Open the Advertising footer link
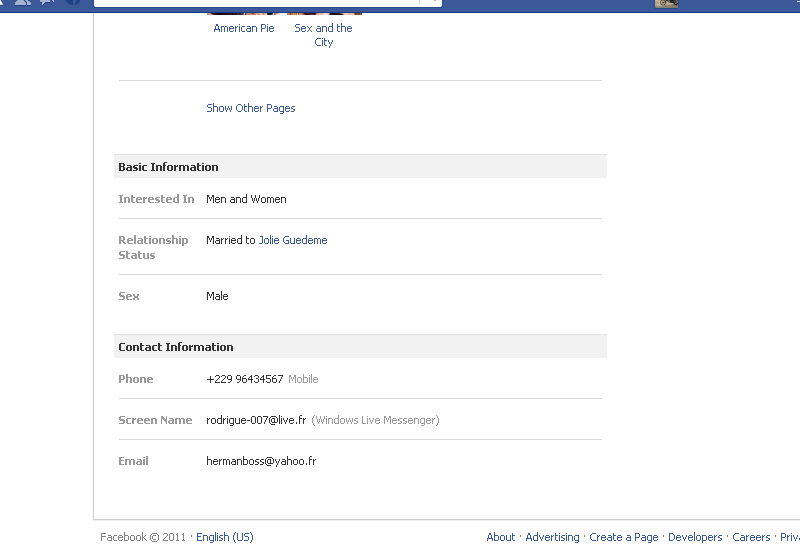This screenshot has height=554, width=800. point(552,537)
